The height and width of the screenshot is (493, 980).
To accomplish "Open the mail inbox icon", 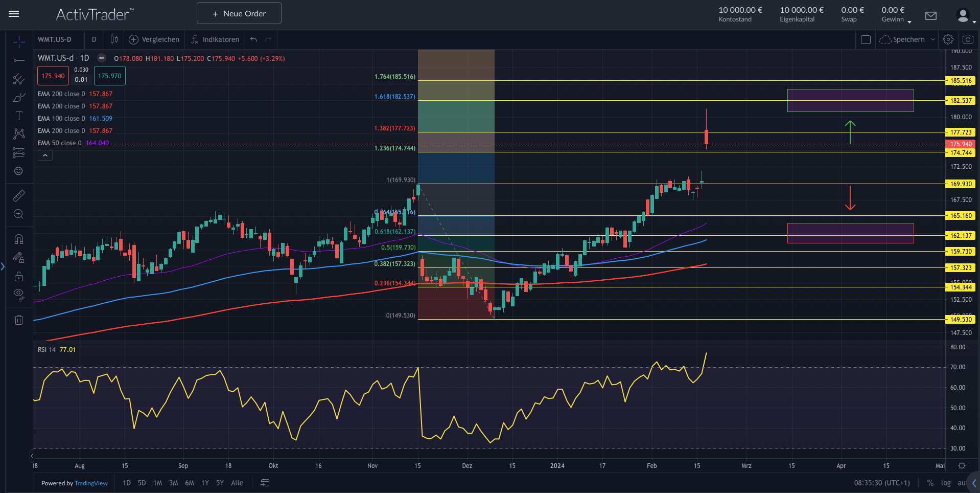I will (x=931, y=16).
